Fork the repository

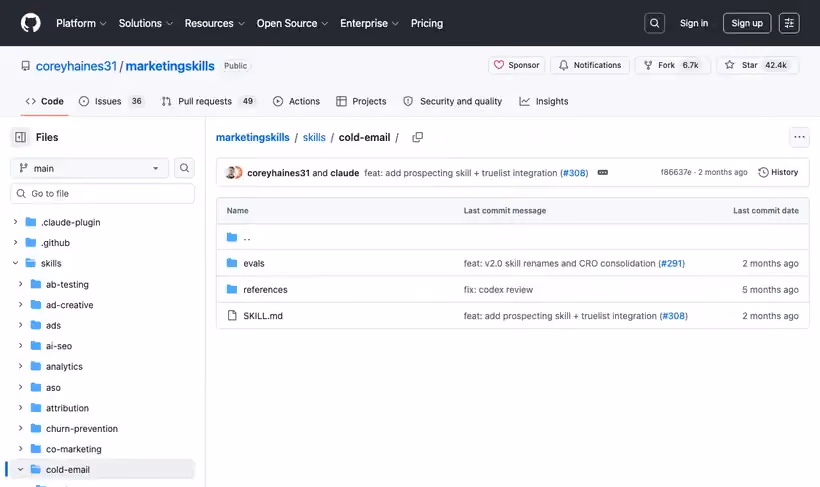pos(671,65)
